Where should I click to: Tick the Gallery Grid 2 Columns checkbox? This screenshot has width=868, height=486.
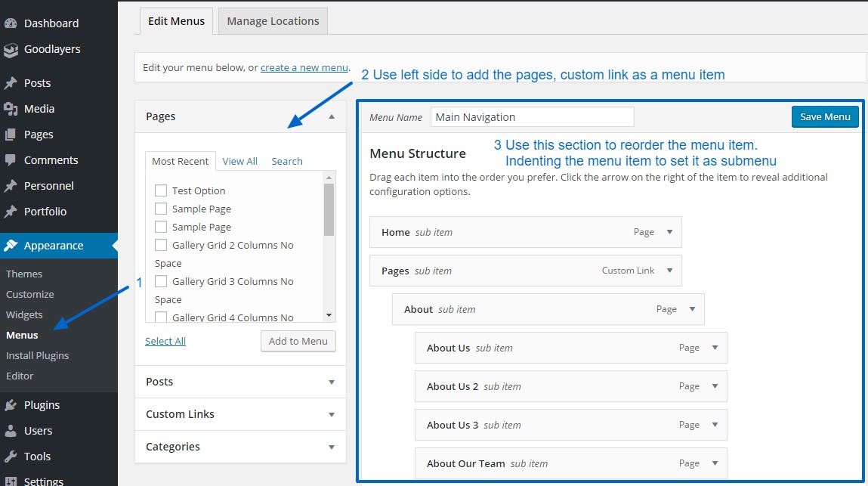(160, 245)
